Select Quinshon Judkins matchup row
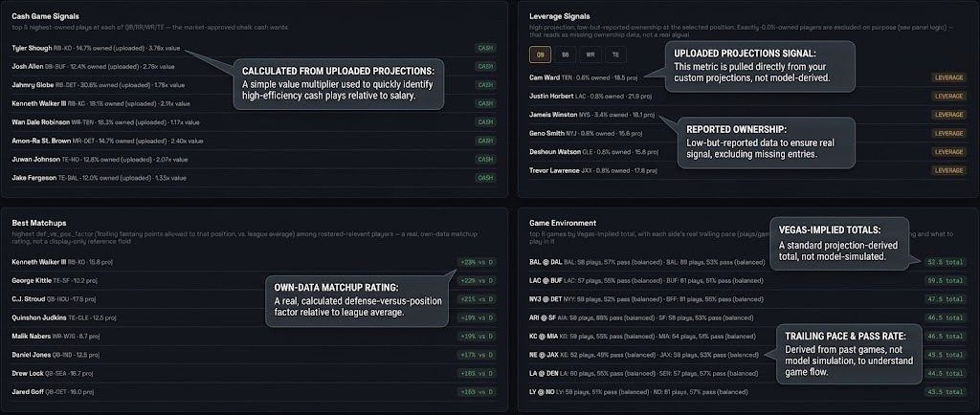This screenshot has height=415, width=980. [254, 317]
